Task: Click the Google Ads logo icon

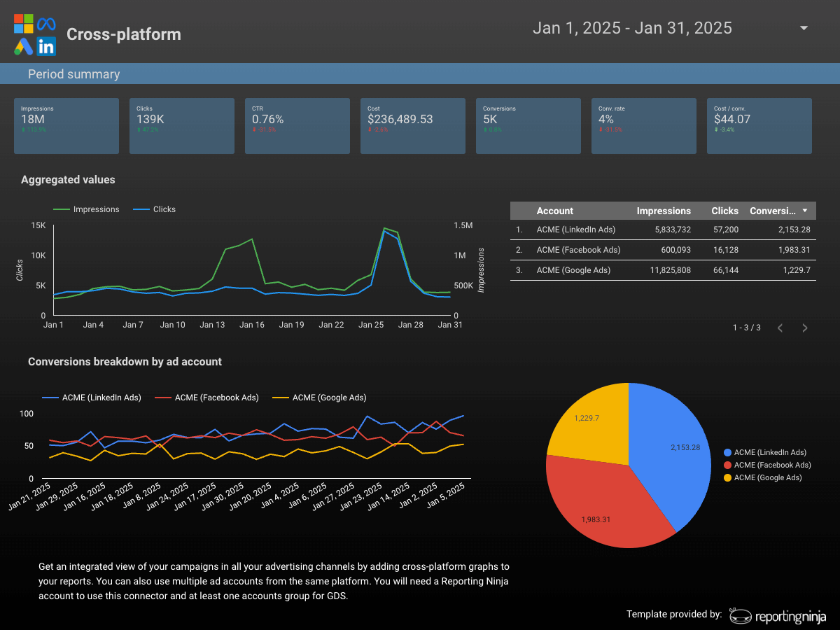Action: click(x=24, y=46)
